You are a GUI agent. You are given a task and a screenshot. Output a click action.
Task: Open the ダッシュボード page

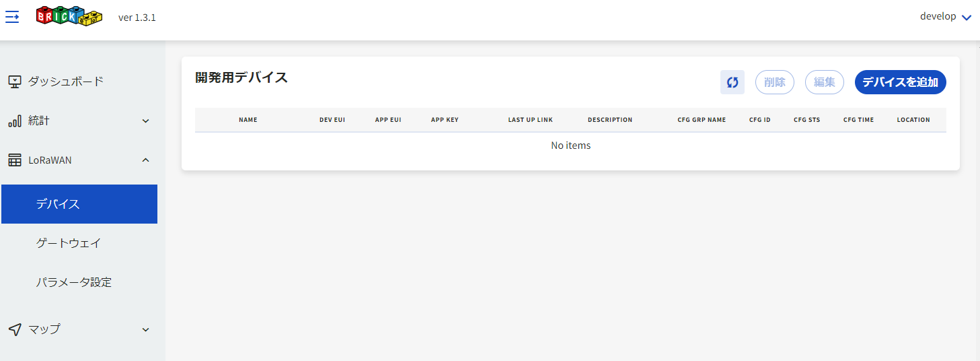coord(65,81)
